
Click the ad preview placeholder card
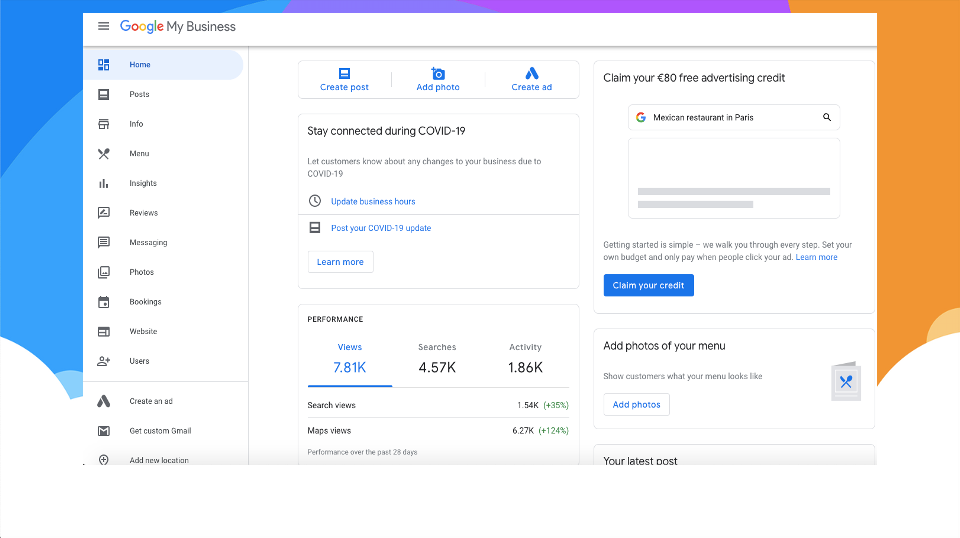click(734, 178)
